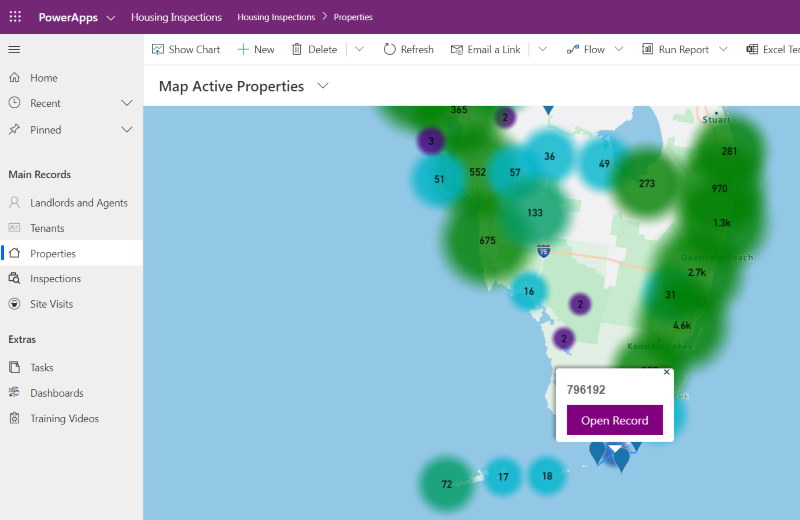The height and width of the screenshot is (520, 800).
Task: Expand Email a Link options chevron
Action: point(542,49)
